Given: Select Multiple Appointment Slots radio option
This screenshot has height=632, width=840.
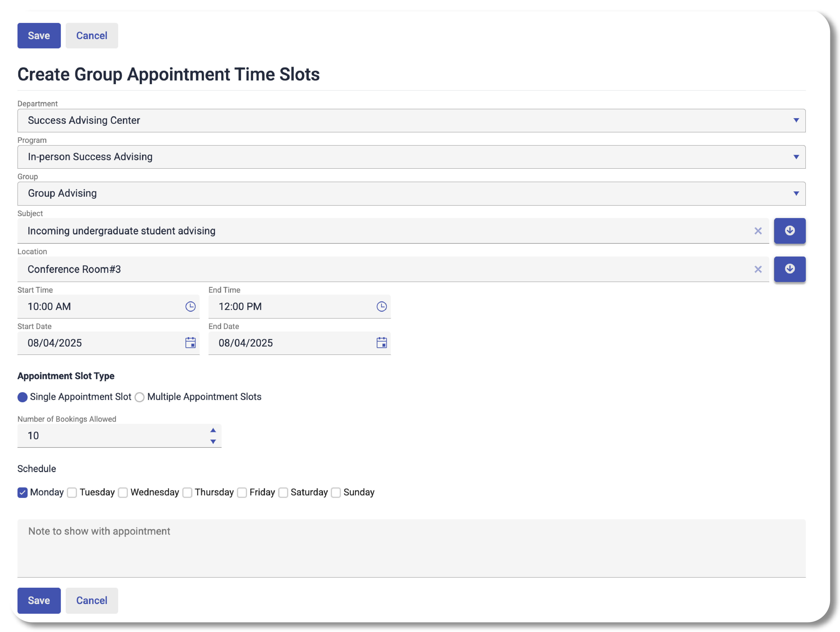Looking at the screenshot, I should pos(139,397).
